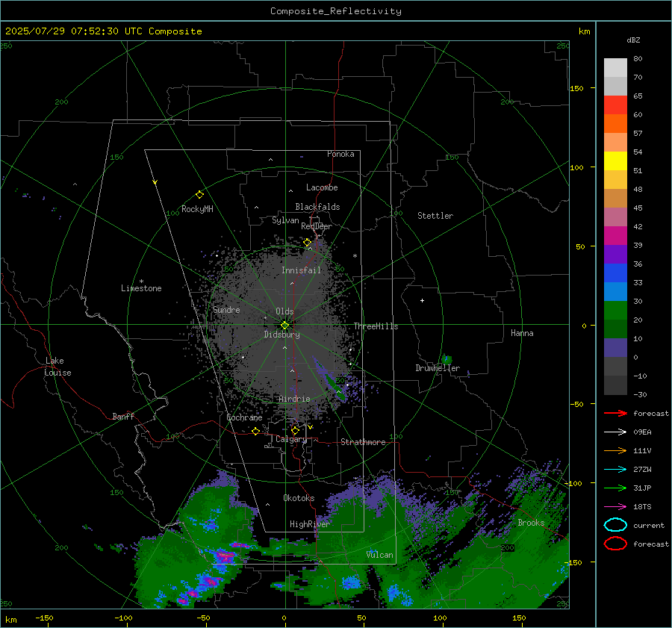The width and height of the screenshot is (672, 628).
Task: Click the cyan 27ZW arrow icon
Action: 615,470
